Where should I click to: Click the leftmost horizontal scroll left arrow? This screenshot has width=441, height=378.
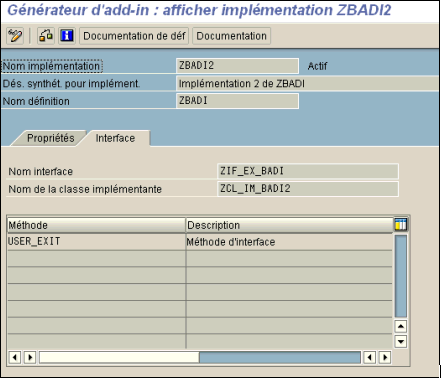tap(14, 358)
